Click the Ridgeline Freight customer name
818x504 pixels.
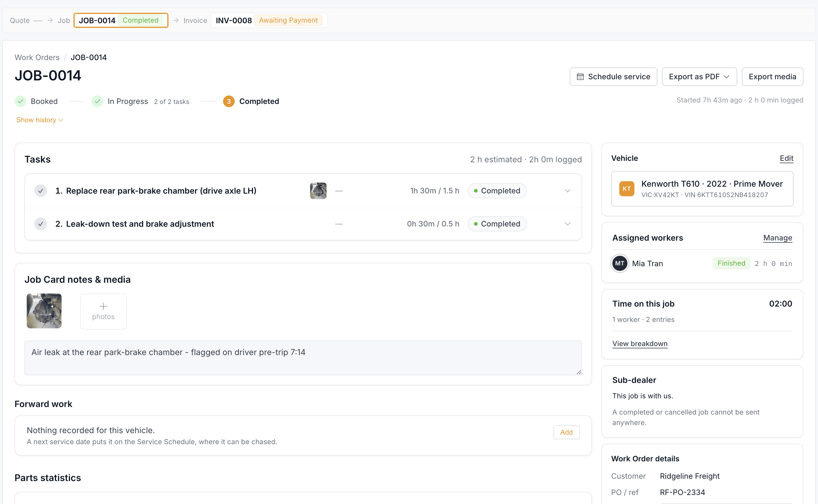tap(690, 476)
